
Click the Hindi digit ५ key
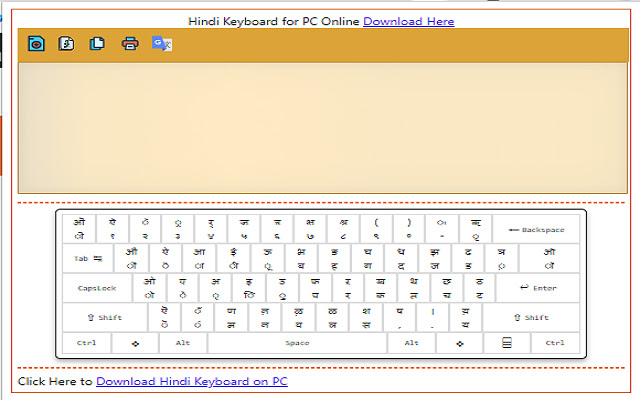pos(244,229)
